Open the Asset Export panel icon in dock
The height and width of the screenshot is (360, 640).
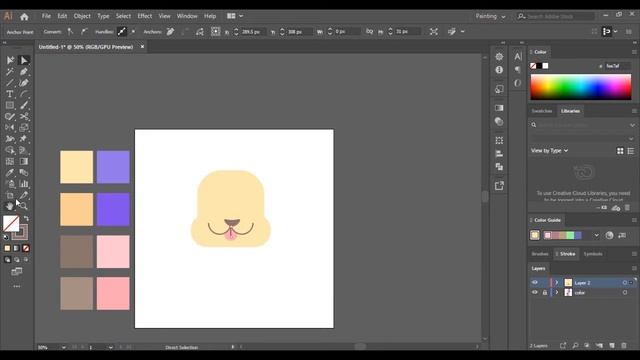tap(499, 186)
